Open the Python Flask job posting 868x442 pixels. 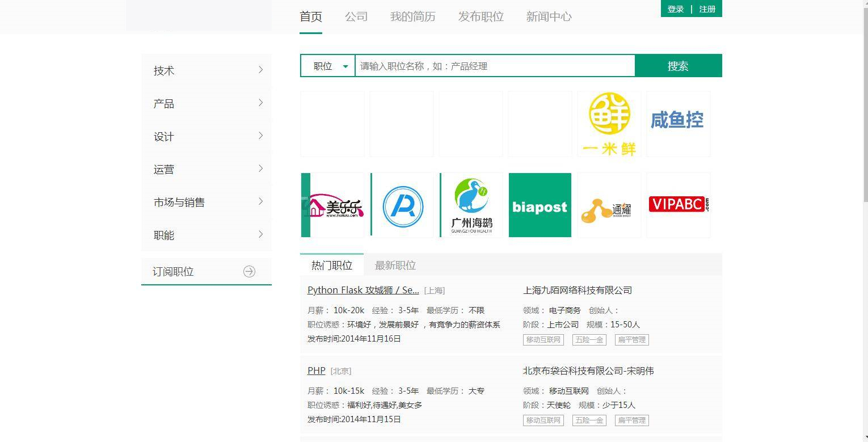(x=363, y=290)
